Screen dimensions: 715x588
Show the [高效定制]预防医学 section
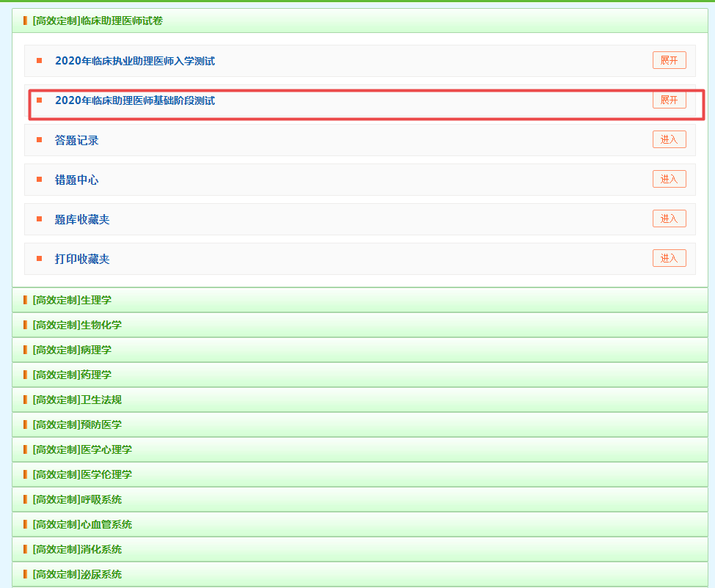77,425
